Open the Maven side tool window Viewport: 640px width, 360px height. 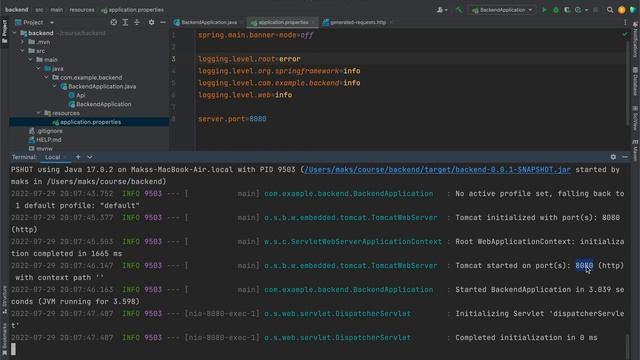coord(635,150)
